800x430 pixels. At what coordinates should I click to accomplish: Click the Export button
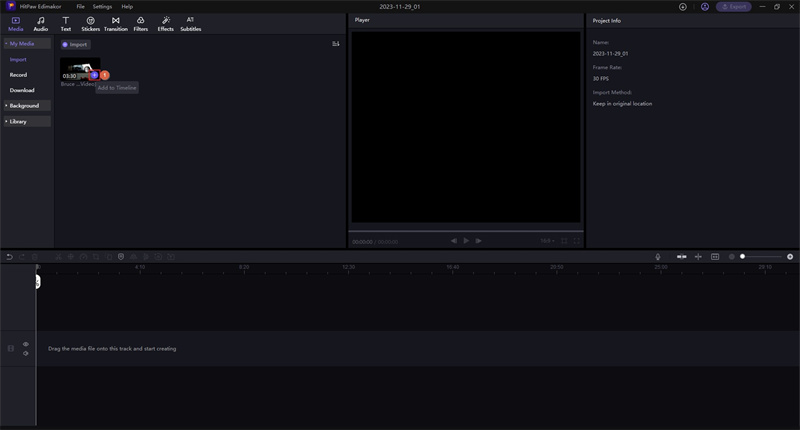(x=733, y=7)
